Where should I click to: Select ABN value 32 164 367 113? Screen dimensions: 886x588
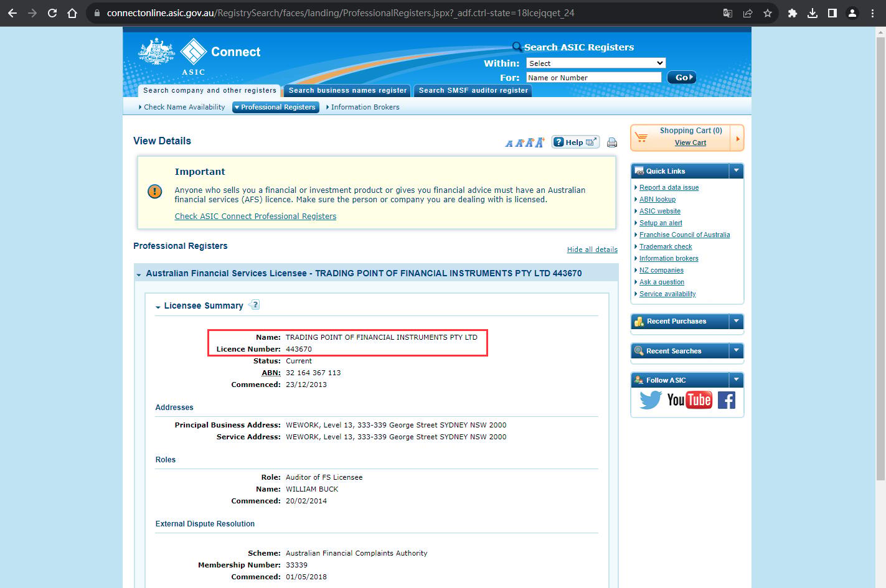[313, 373]
